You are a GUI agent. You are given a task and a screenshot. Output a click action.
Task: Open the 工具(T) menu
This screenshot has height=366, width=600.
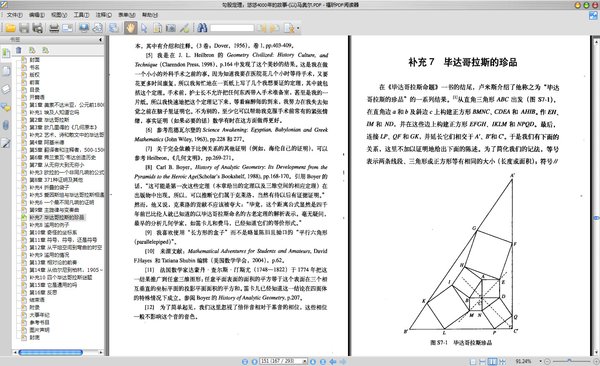[x=81, y=15]
